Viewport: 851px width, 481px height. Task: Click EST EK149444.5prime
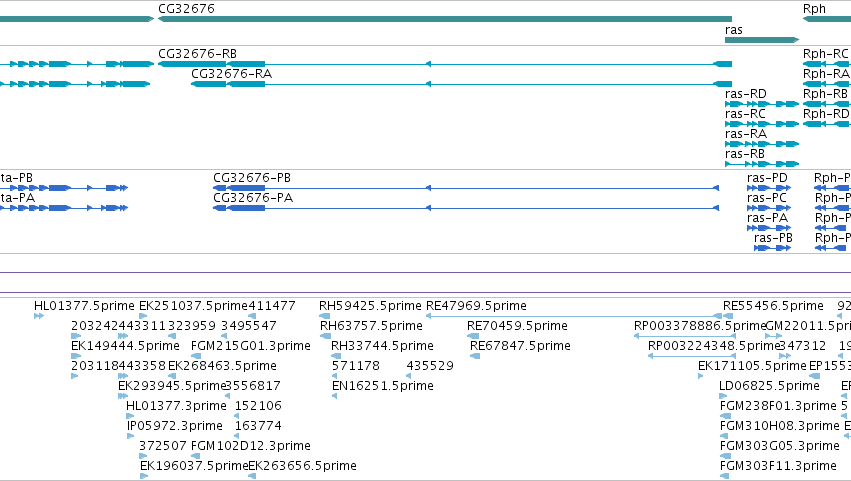(x=125, y=346)
